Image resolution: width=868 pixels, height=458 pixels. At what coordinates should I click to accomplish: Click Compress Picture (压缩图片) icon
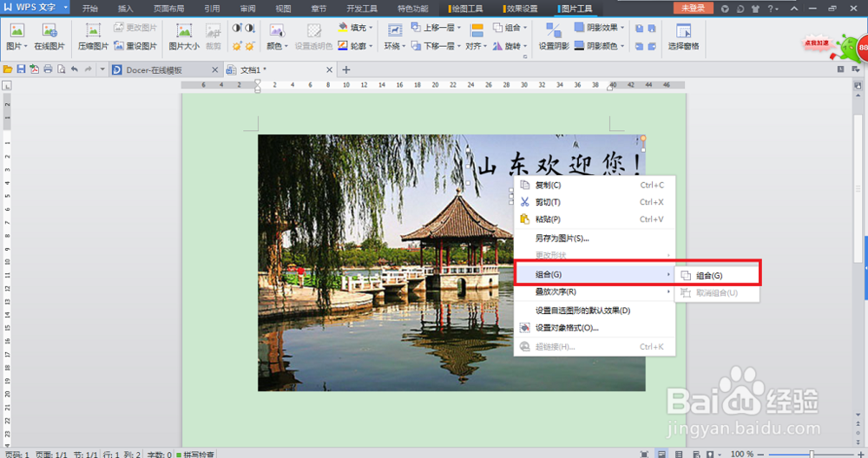pos(93,31)
